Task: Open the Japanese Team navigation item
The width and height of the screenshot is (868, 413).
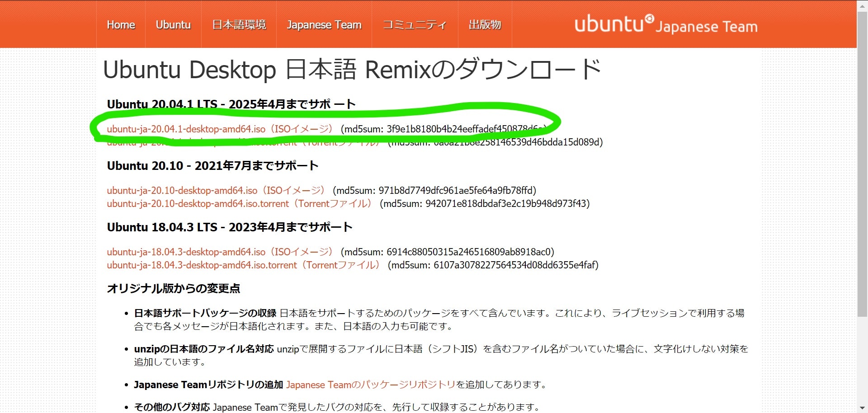Action: click(x=324, y=24)
